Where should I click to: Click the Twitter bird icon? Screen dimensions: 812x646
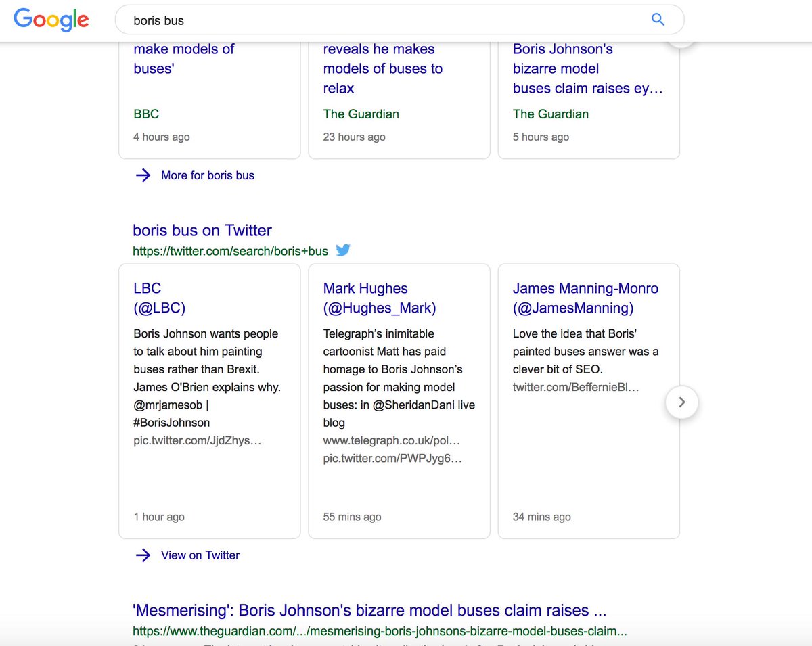coord(343,250)
